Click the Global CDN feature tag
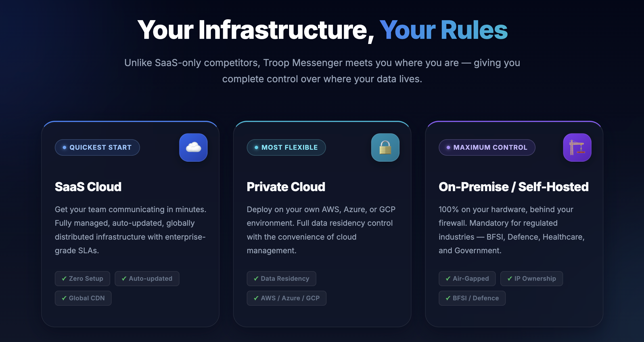 click(x=83, y=298)
